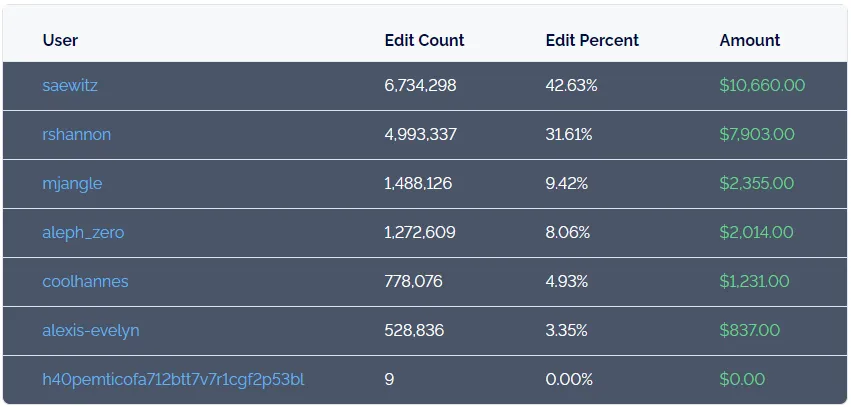The width and height of the screenshot is (851, 407).
Task: Select the 3.35% edit percent cell
Action: tap(567, 330)
